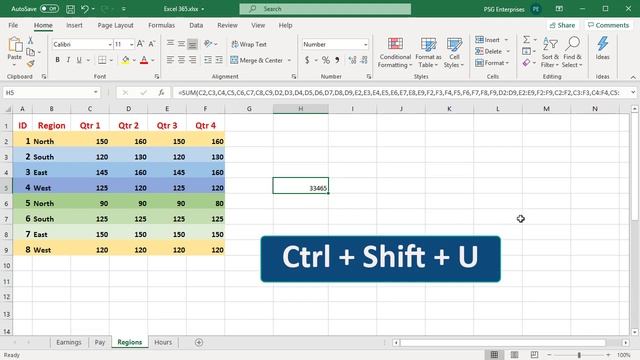Open the font size dropdown
640x360 pixels.
tap(131, 44)
